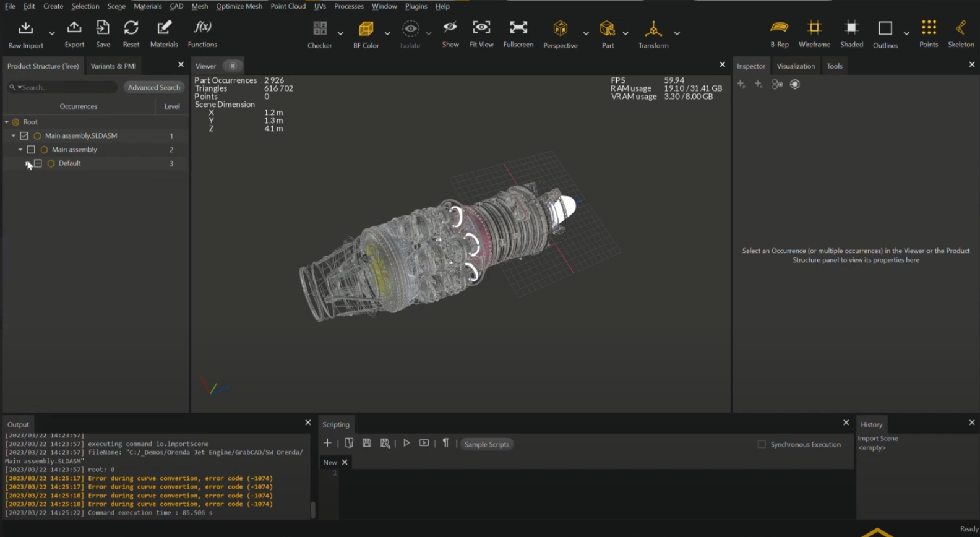The width and height of the screenshot is (980, 537).
Task: Uncheck Main assembly.SLDASM visibility checkbox
Action: [24, 135]
